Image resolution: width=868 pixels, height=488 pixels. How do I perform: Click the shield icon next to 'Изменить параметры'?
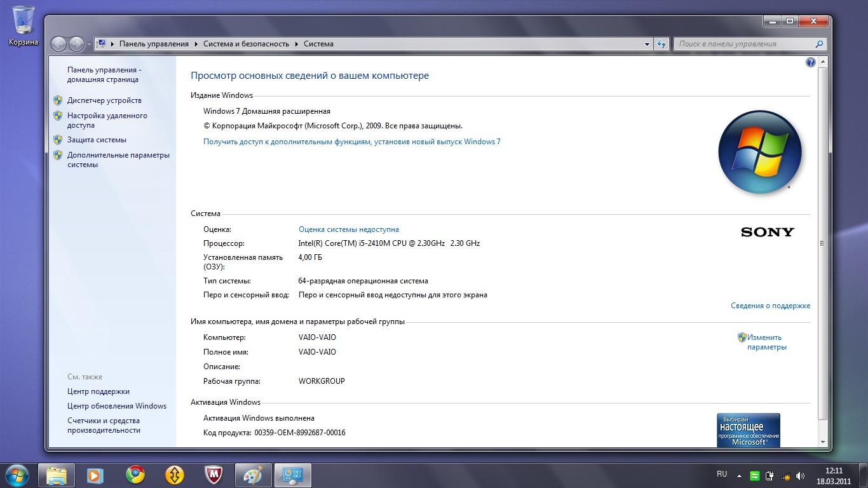pyautogui.click(x=742, y=337)
